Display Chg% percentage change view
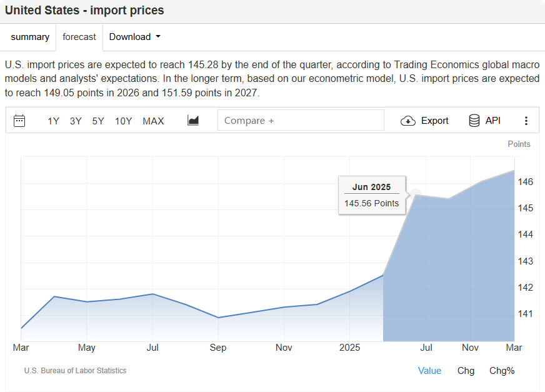 (x=502, y=371)
